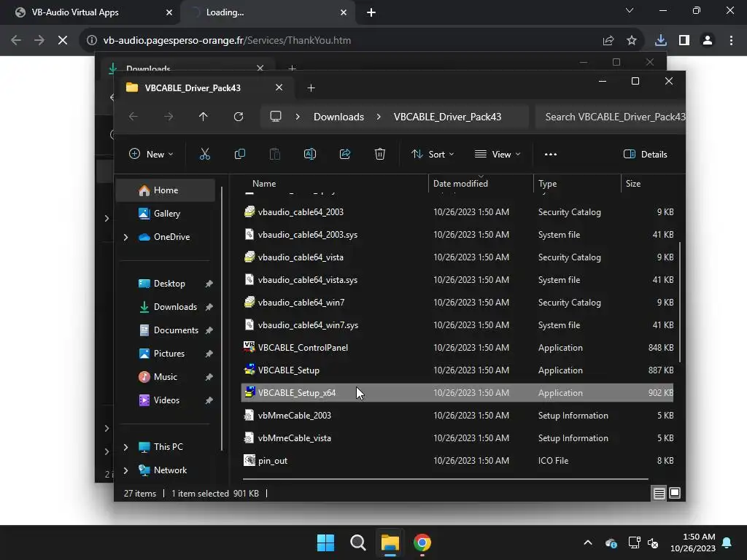
Task: Refresh the VBCABLE_Driver_Pack43 folder
Action: (x=239, y=116)
